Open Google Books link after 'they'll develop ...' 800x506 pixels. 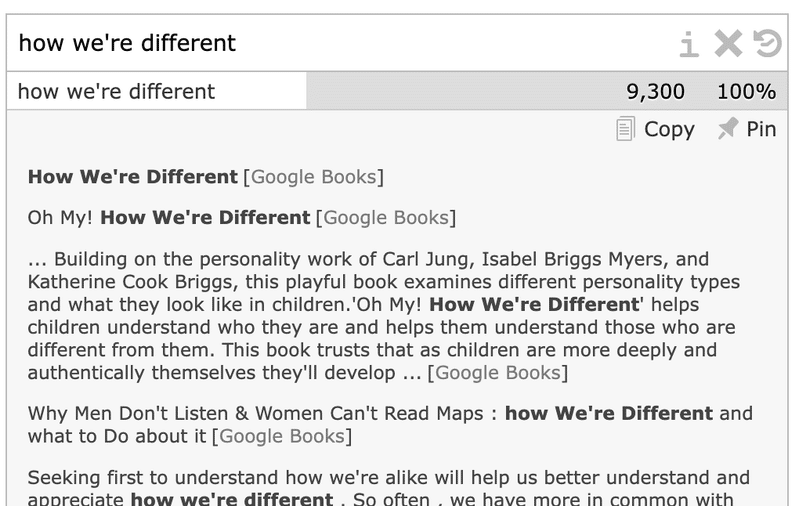pos(497,373)
